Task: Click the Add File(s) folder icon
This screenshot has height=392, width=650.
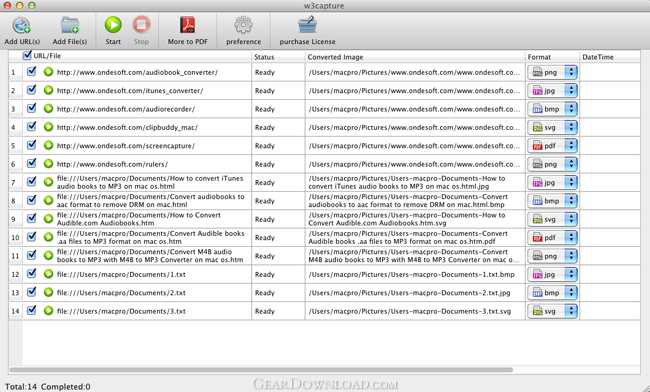Action: coord(69,25)
